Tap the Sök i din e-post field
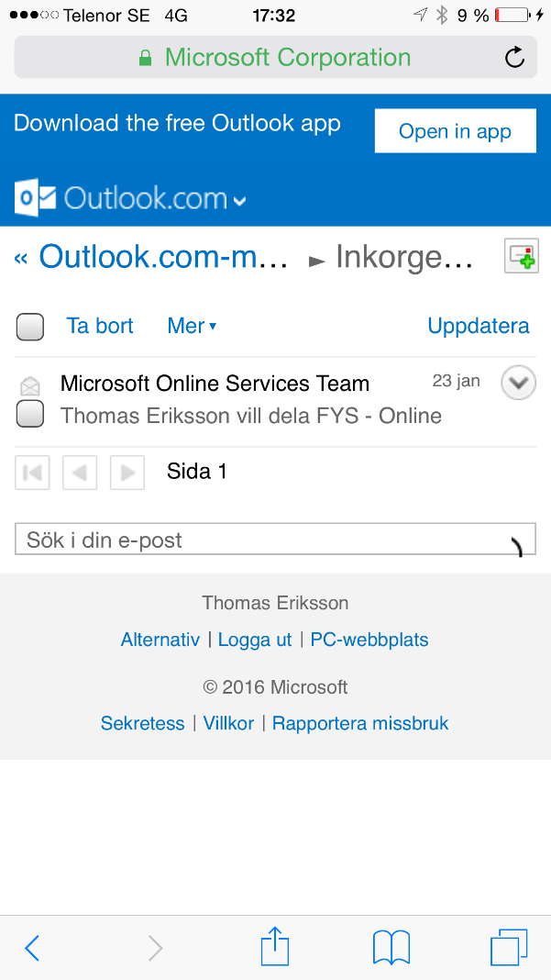The width and height of the screenshot is (551, 980). 275,539
